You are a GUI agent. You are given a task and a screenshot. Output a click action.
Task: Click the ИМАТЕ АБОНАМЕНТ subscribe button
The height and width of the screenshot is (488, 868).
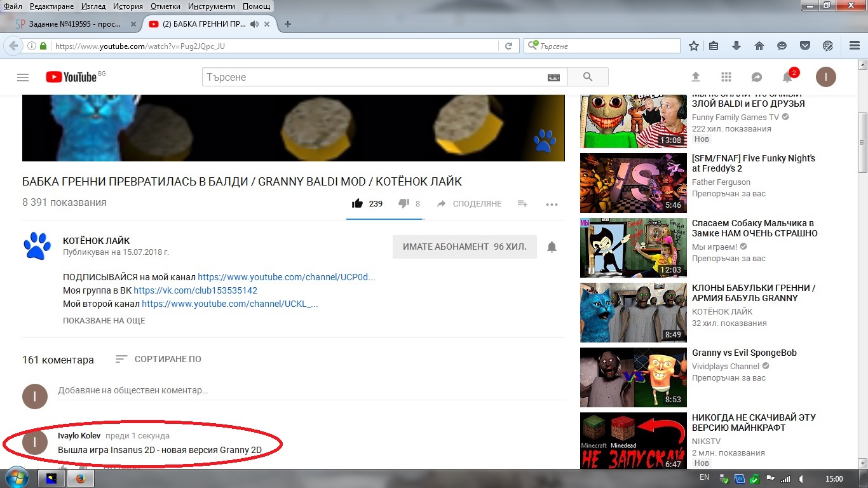(x=465, y=247)
